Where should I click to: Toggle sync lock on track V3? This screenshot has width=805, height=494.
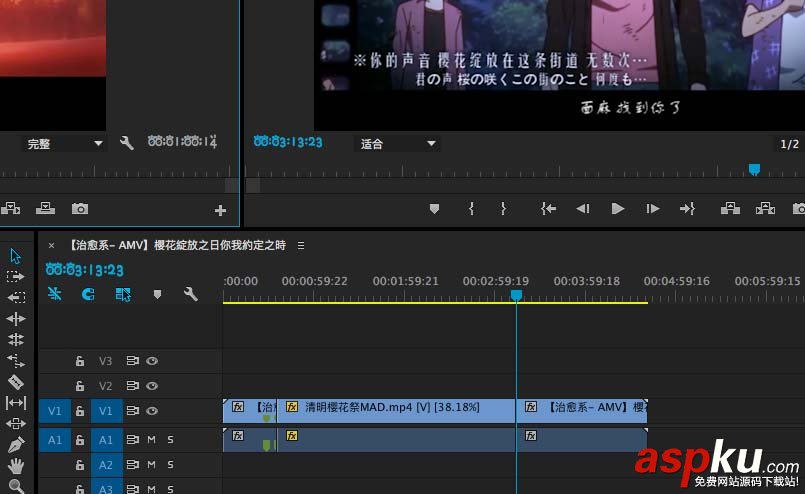click(132, 361)
